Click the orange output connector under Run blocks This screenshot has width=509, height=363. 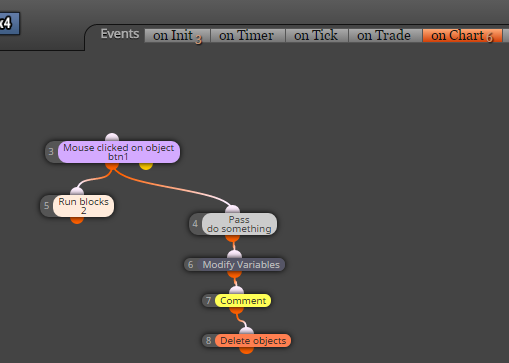77,220
